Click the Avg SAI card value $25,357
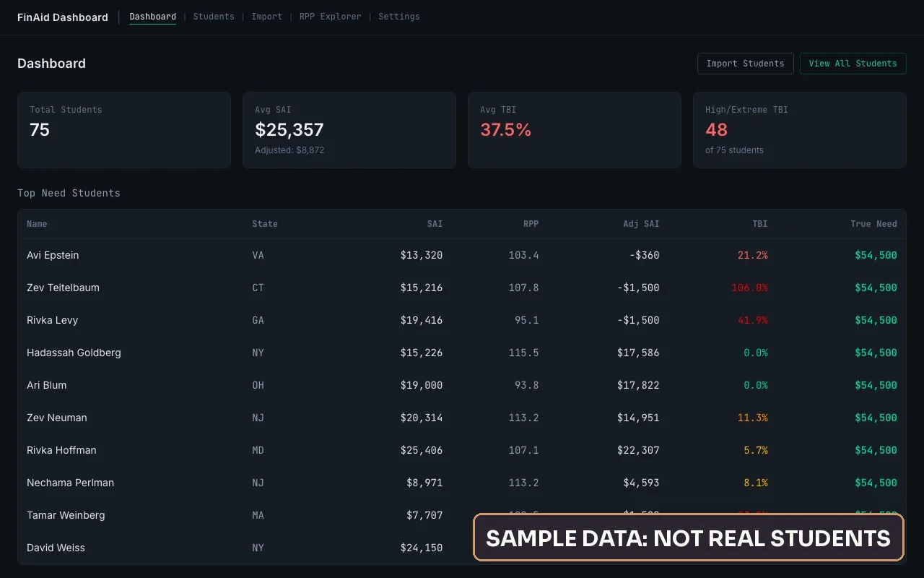This screenshot has height=578, width=924. click(289, 130)
